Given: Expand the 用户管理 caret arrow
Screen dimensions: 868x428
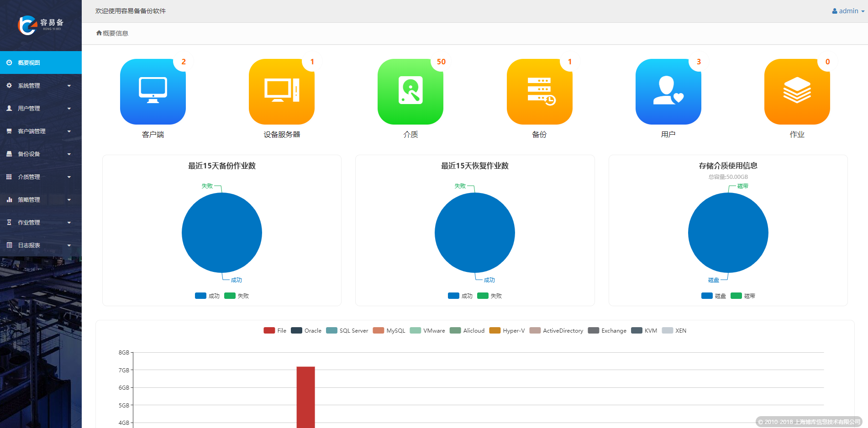Looking at the screenshot, I should point(69,109).
